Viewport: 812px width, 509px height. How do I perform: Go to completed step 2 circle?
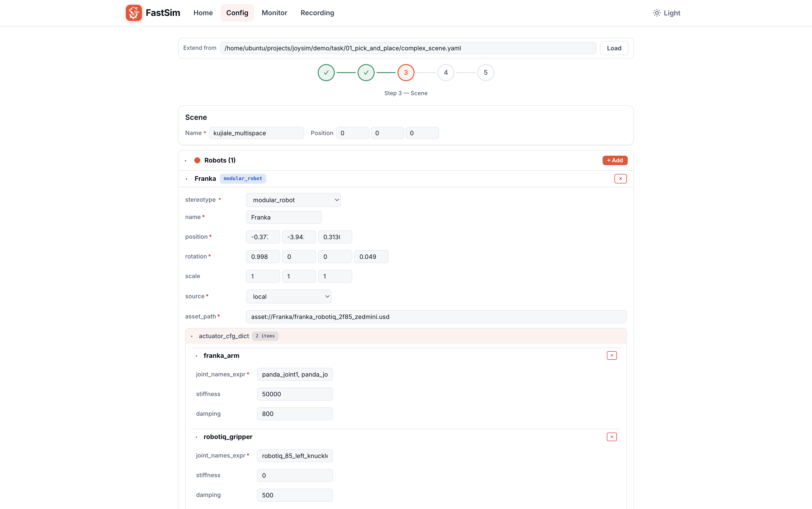tap(366, 73)
